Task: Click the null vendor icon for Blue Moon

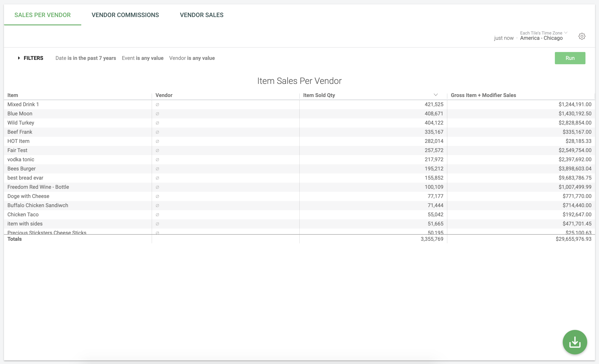Action: (157, 114)
